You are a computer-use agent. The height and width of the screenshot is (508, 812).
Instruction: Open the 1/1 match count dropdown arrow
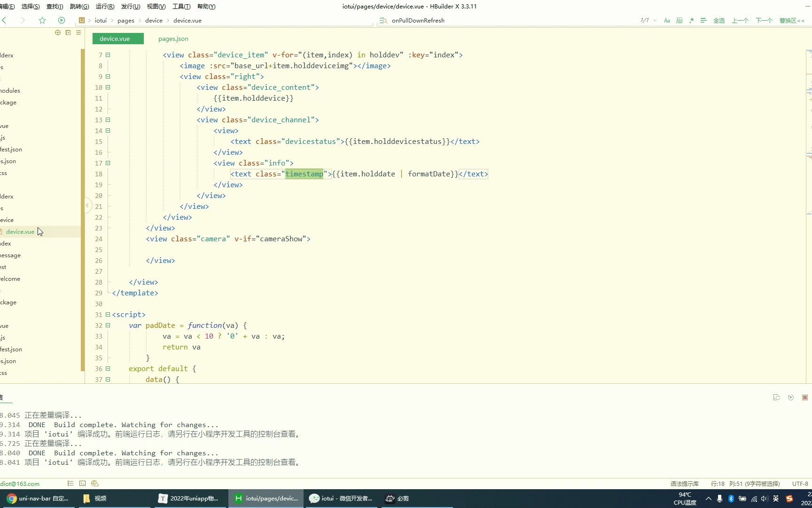point(655,20)
